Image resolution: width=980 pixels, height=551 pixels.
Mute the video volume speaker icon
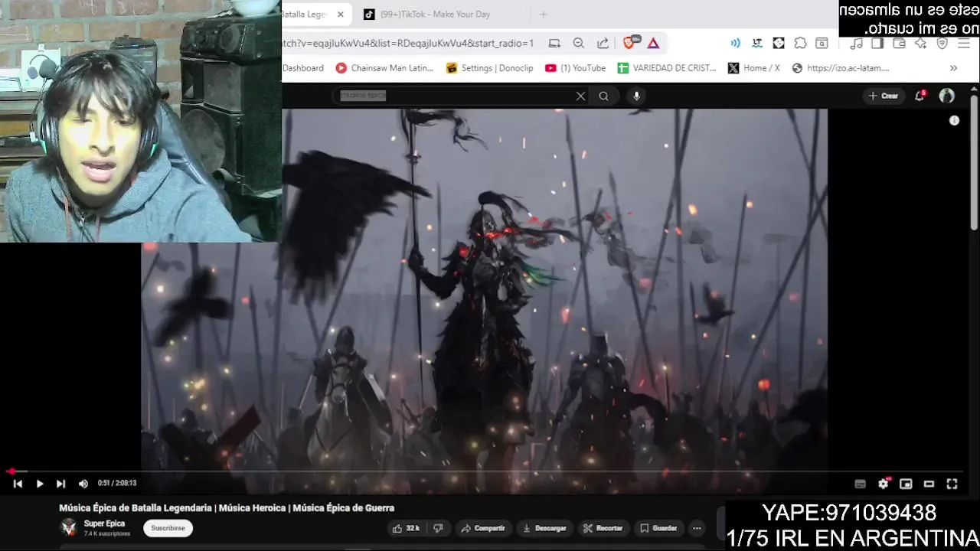[83, 484]
